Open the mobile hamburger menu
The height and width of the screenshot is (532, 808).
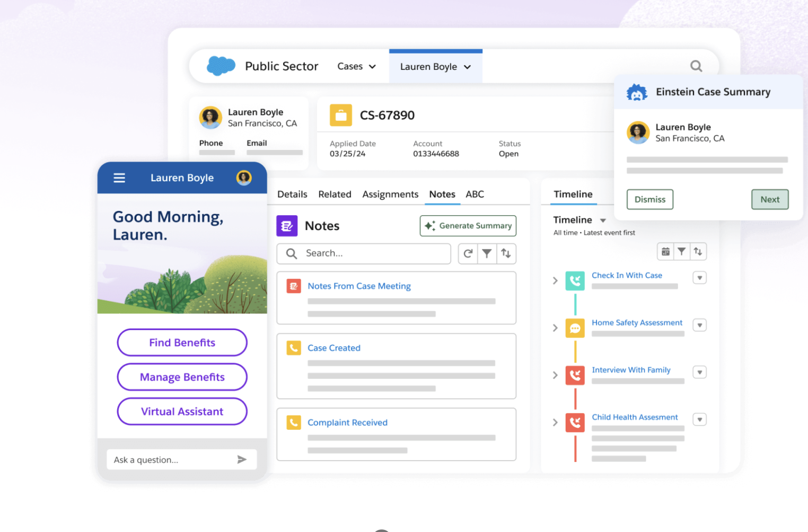(119, 178)
